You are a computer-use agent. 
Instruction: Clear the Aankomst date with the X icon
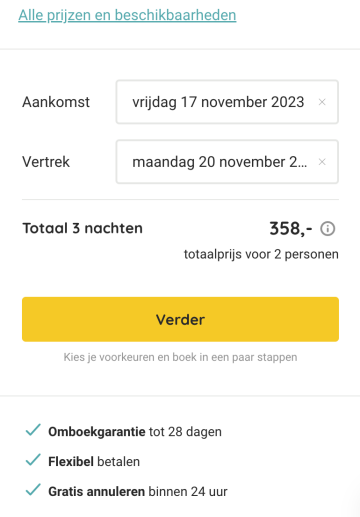click(322, 102)
